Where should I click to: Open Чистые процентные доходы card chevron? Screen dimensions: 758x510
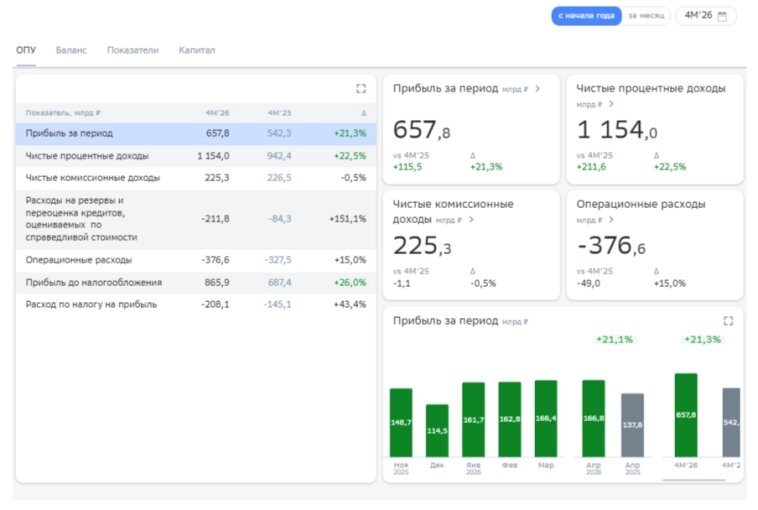611,104
